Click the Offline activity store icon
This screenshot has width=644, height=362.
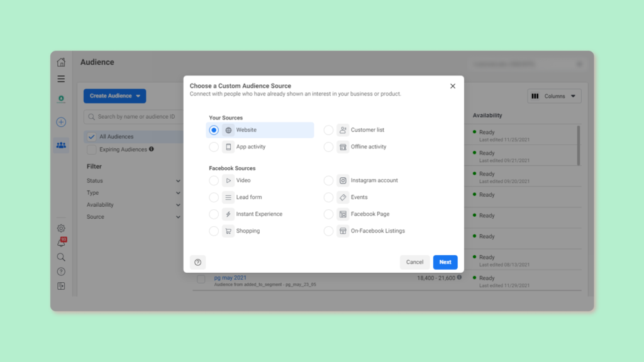pos(343,147)
